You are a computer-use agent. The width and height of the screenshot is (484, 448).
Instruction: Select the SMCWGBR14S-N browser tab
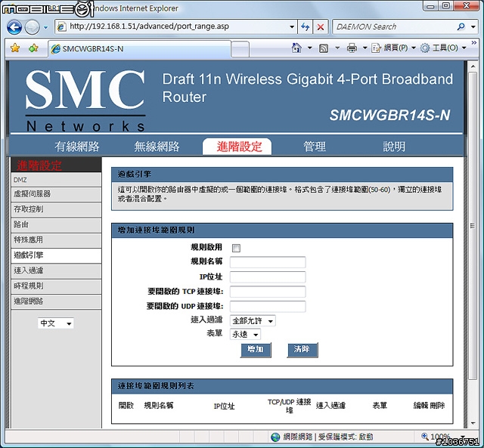(x=139, y=48)
